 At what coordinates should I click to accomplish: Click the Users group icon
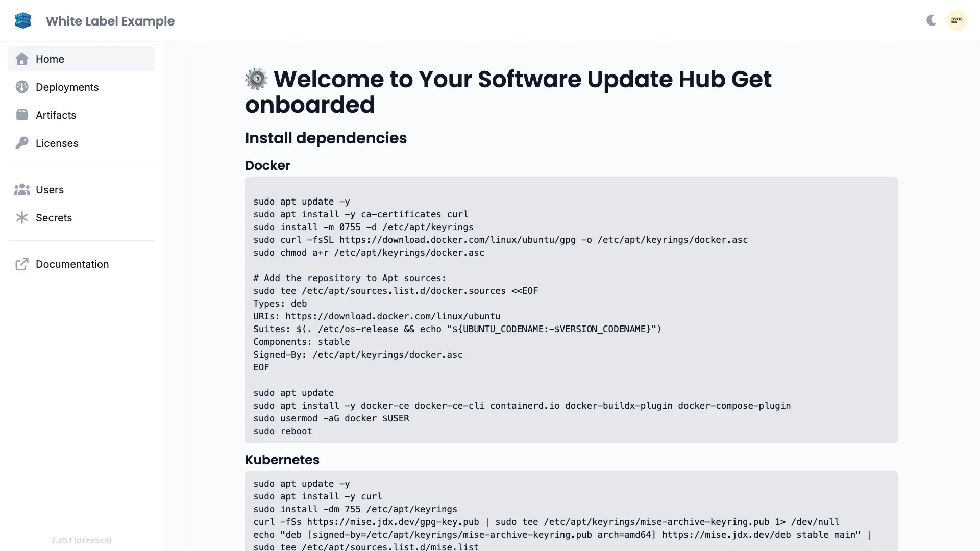pos(22,189)
